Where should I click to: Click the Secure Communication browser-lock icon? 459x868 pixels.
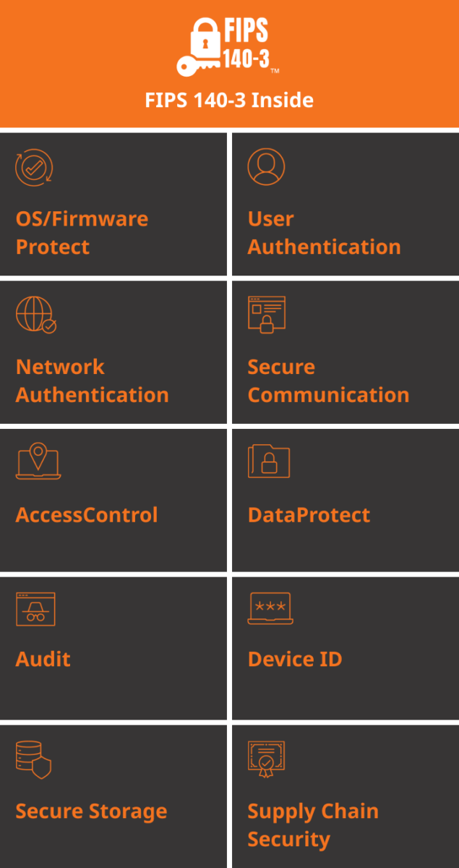tap(267, 315)
